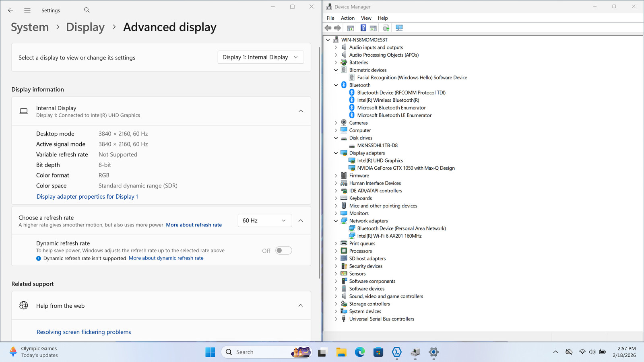Screen dimensions: 644x362
Task: Click the taskbar Search box
Action: [267, 352]
